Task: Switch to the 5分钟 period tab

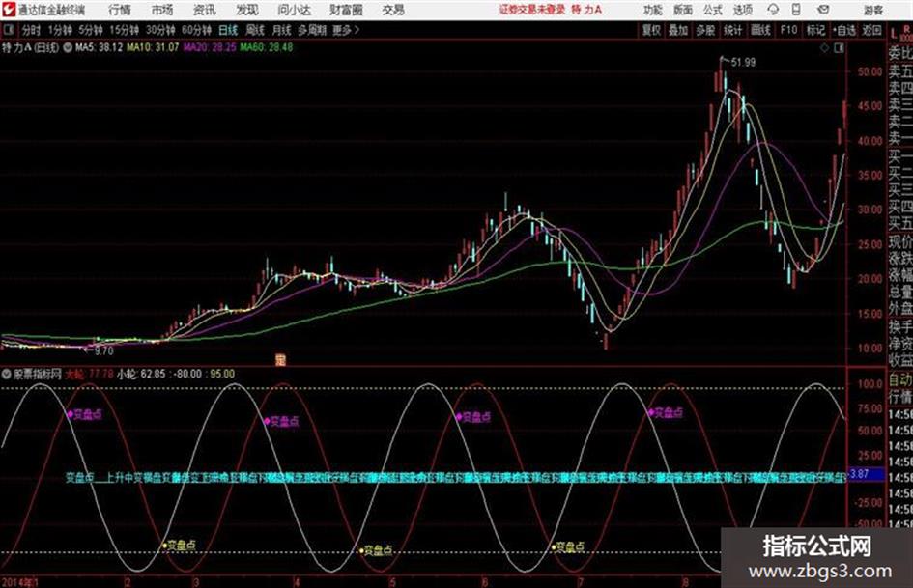Action: click(x=90, y=30)
